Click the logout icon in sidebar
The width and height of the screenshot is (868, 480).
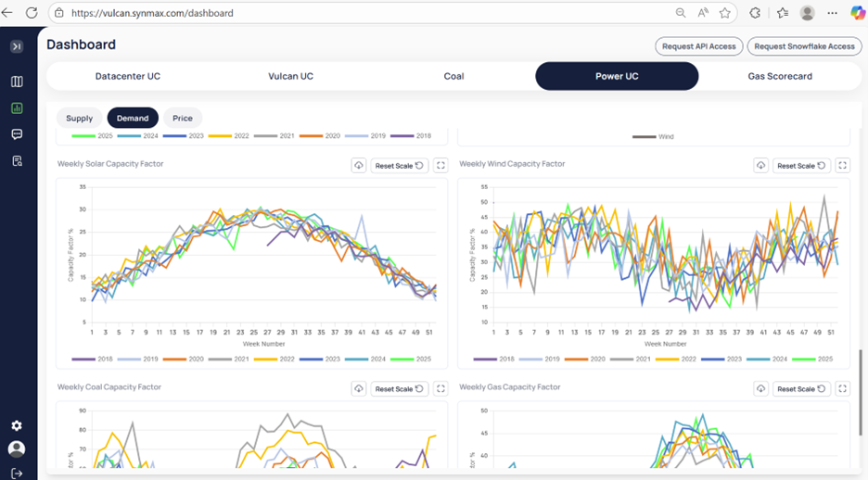click(17, 473)
